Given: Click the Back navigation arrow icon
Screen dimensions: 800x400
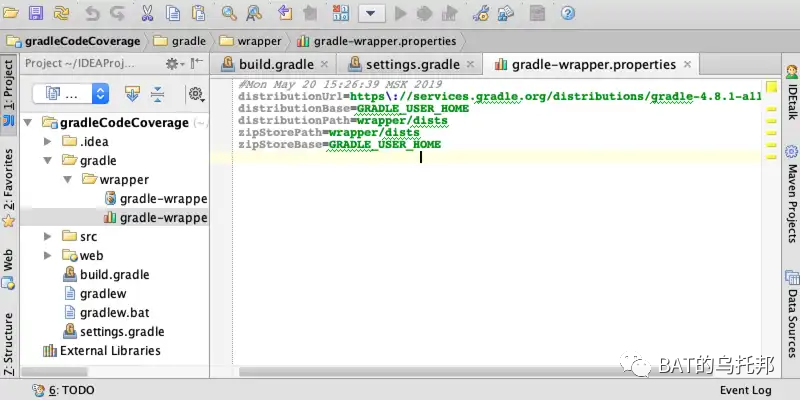Looking at the screenshot, I should click(x=285, y=13).
